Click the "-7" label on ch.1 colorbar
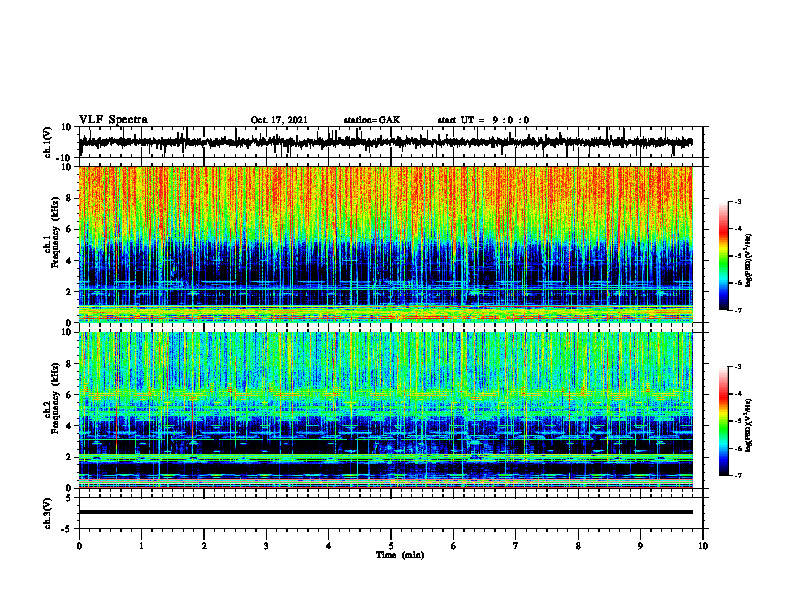This screenshot has width=792, height=612. click(x=738, y=310)
